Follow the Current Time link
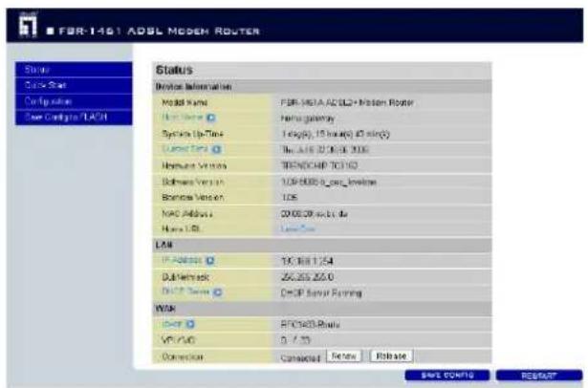Screen dimensions: 588x388 [x=185, y=149]
